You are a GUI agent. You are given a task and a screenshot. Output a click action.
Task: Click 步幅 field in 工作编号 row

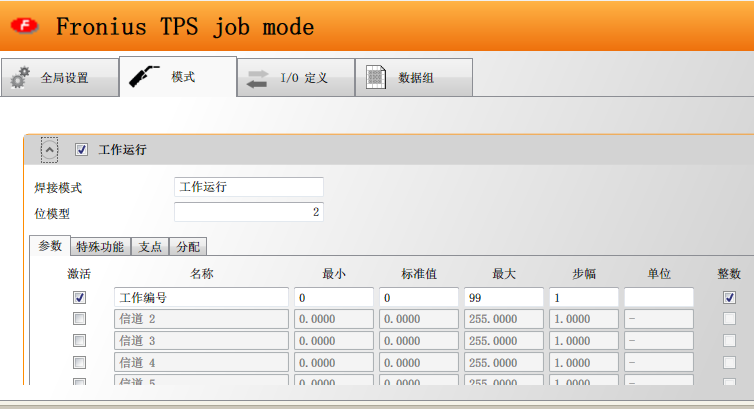(583, 297)
